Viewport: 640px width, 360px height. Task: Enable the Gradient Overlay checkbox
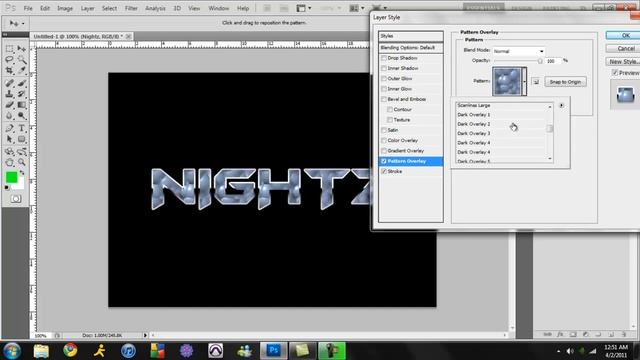[384, 151]
